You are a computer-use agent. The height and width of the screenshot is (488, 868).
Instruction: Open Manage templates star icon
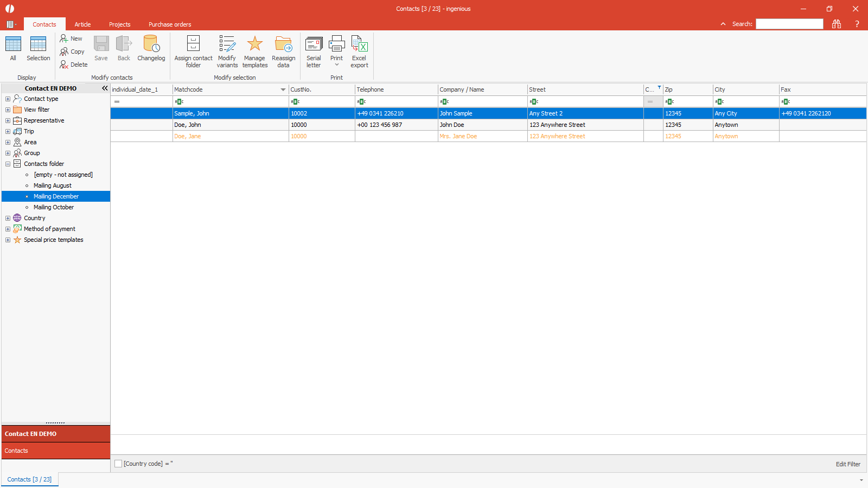(254, 44)
